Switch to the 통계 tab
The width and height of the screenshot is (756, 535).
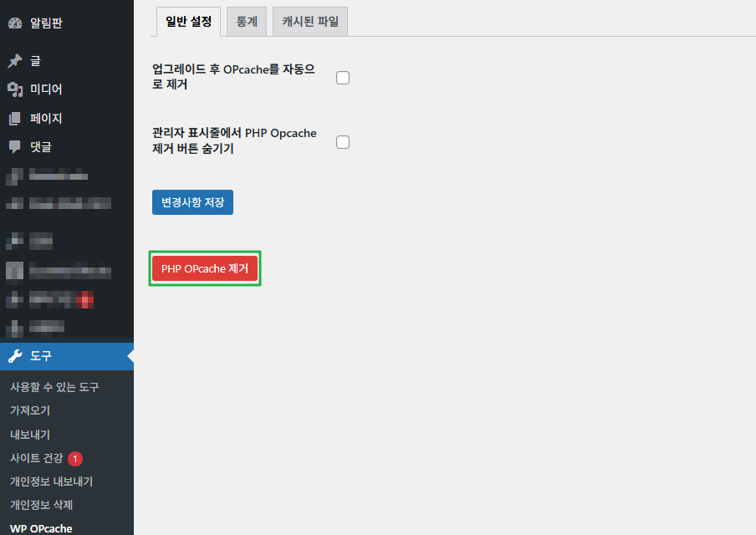(x=247, y=22)
